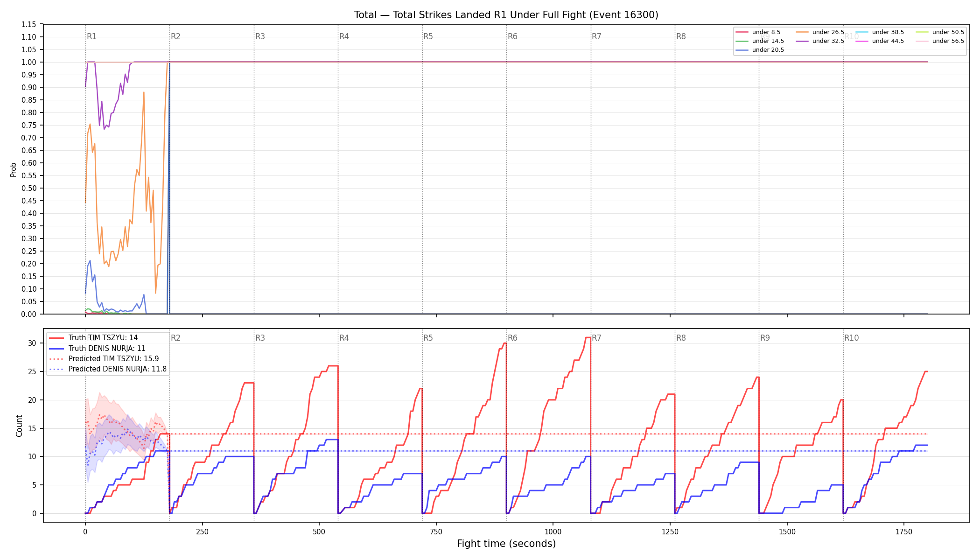Click the orange line swatch for 'under 26.5'

[x=802, y=32]
